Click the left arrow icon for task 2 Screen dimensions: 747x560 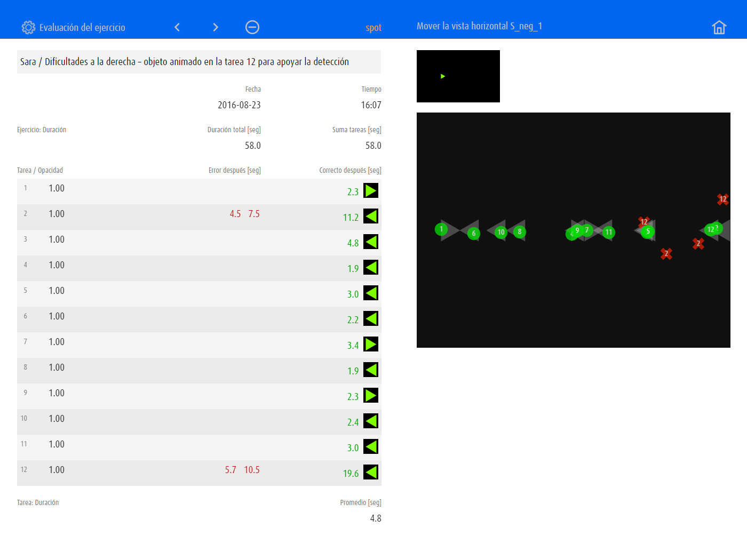tap(371, 216)
